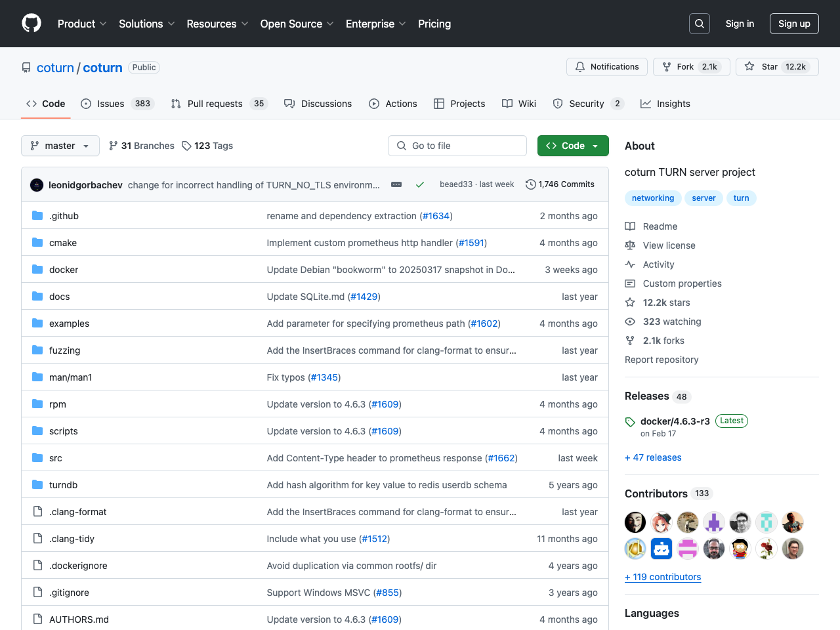Viewport: 840px width, 630px height.
Task: Expand the Solutions menu
Action: pyautogui.click(x=147, y=24)
